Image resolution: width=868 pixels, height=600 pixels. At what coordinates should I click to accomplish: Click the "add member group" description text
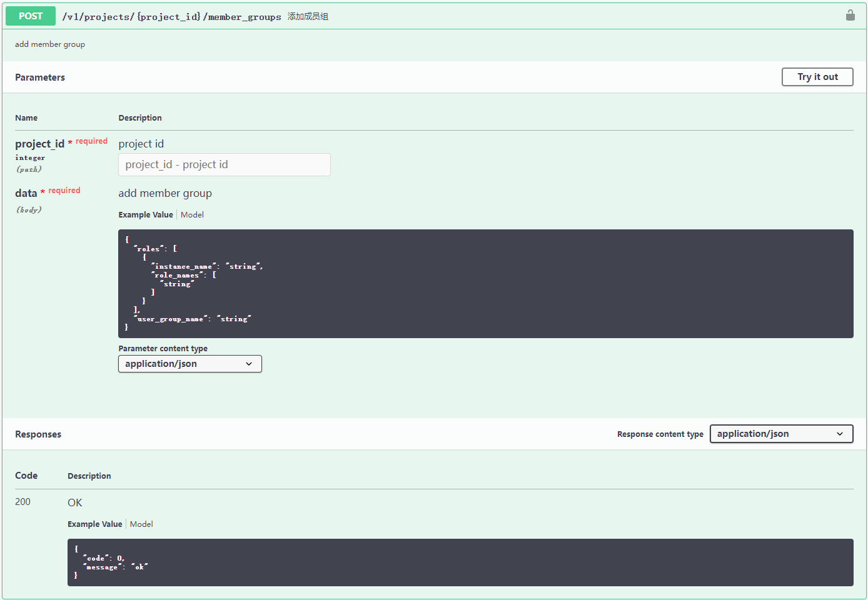pyautogui.click(x=50, y=44)
